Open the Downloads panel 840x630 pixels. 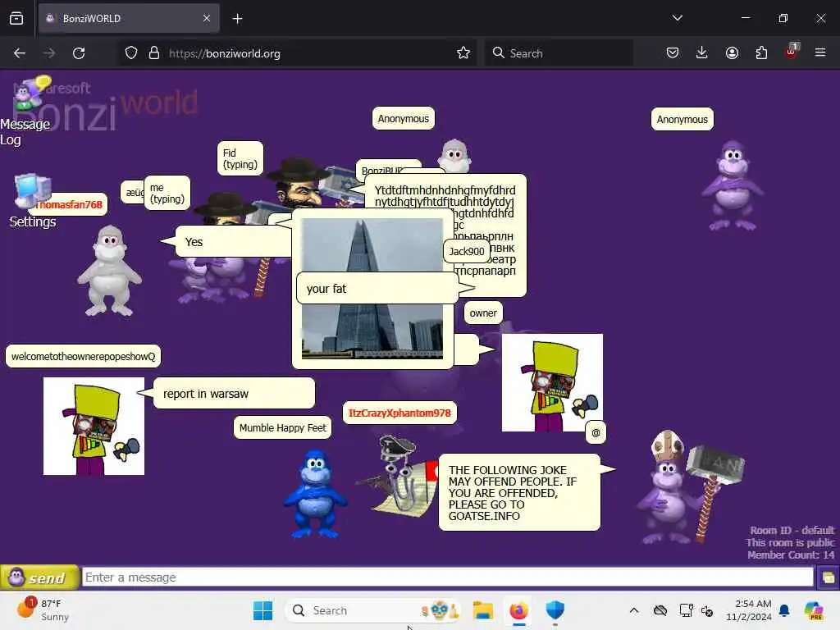pos(702,52)
